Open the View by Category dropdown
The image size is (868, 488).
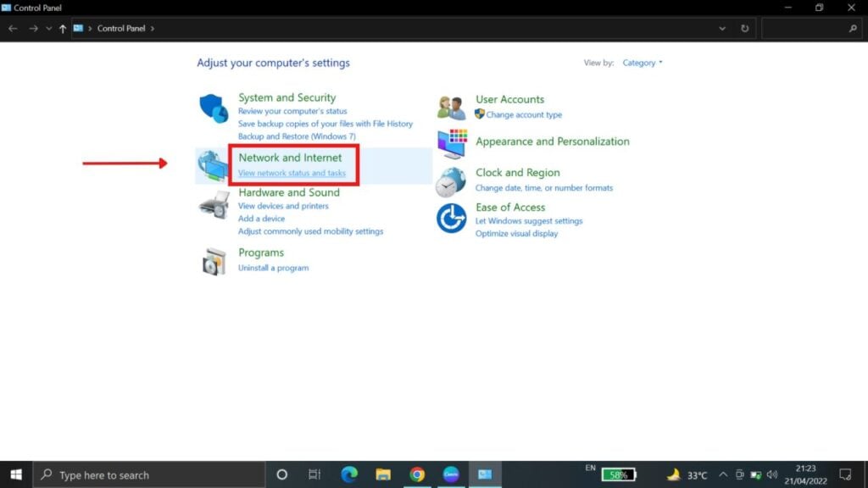click(643, 63)
